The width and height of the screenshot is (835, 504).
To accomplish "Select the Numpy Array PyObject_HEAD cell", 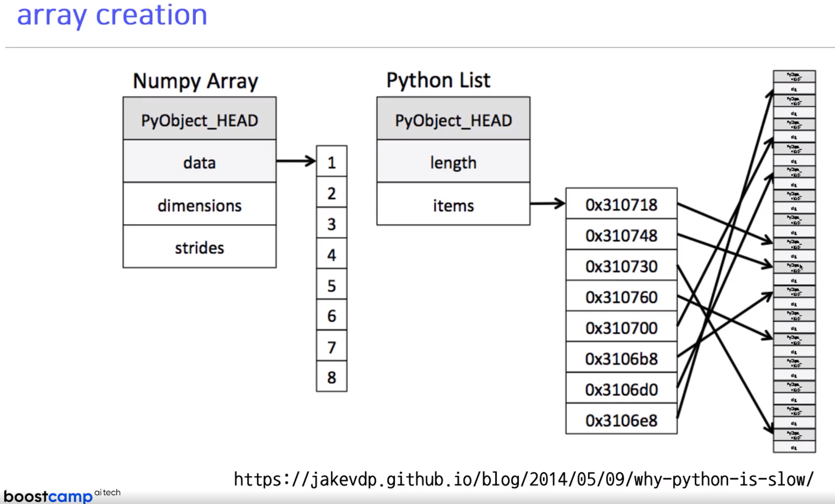I will [199, 119].
